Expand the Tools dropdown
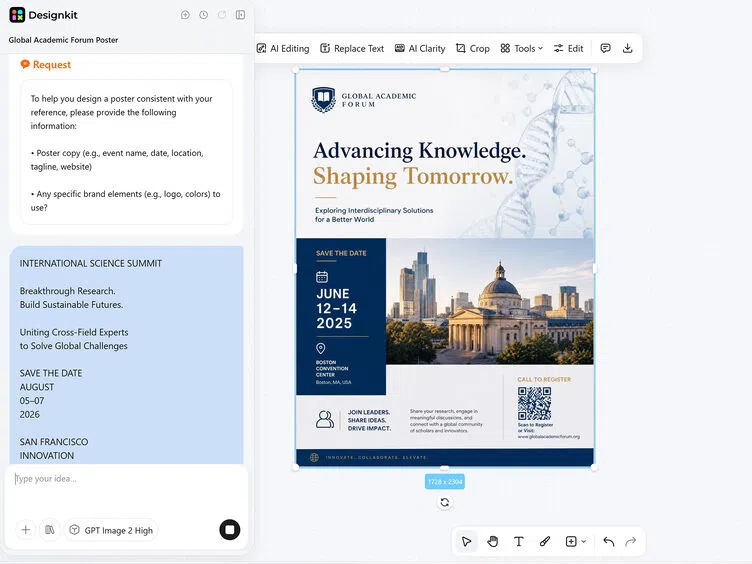This screenshot has width=752, height=564. pos(521,48)
